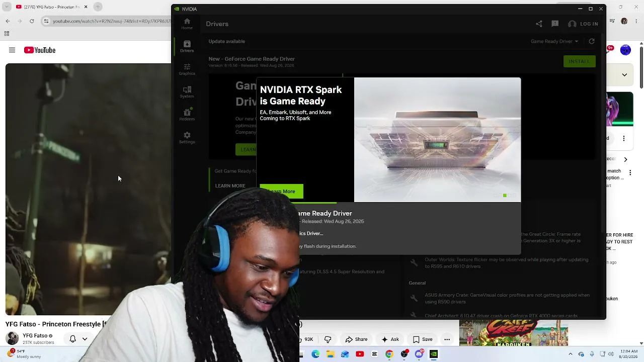Click the YouTube URL address bar
The width and height of the screenshot is (644, 362).
106,21
